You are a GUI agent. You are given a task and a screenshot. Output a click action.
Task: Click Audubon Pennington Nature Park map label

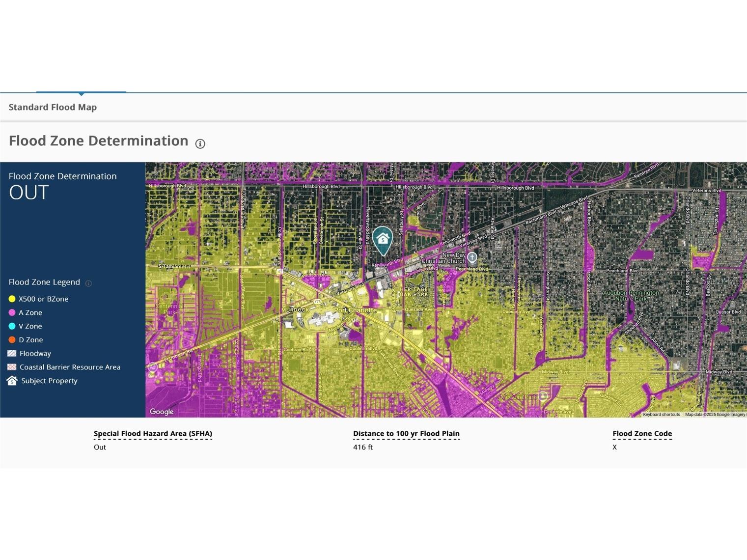(631, 295)
